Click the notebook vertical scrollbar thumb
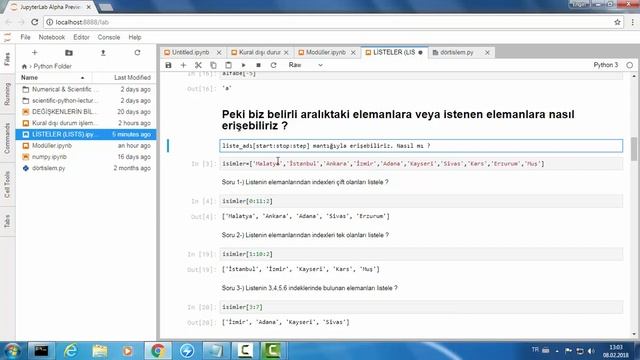The image size is (640, 360). [x=634, y=149]
